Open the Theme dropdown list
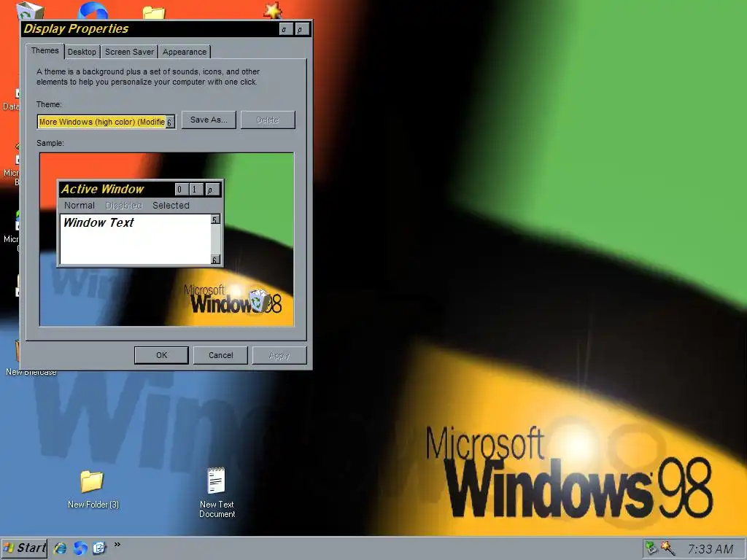The image size is (747, 560). [x=169, y=122]
